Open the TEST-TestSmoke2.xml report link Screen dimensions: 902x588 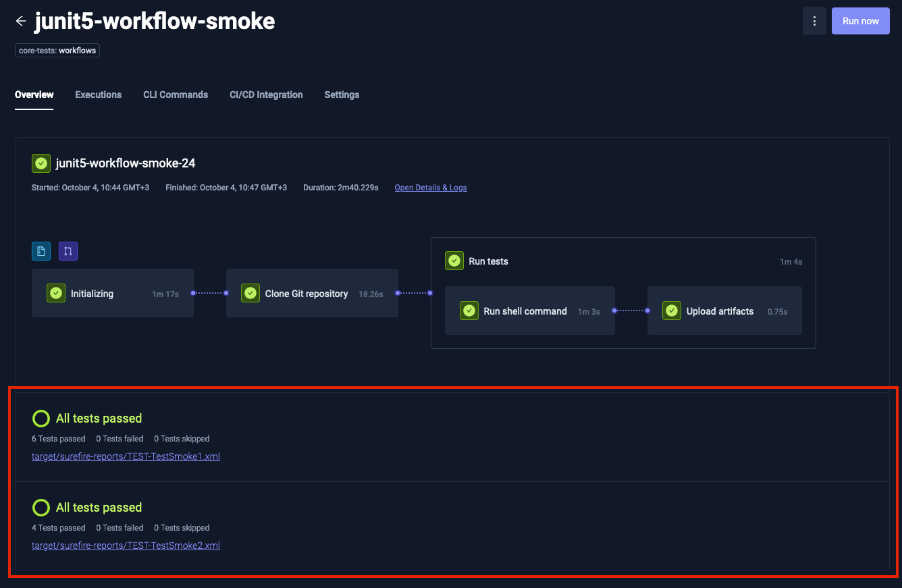(x=126, y=545)
